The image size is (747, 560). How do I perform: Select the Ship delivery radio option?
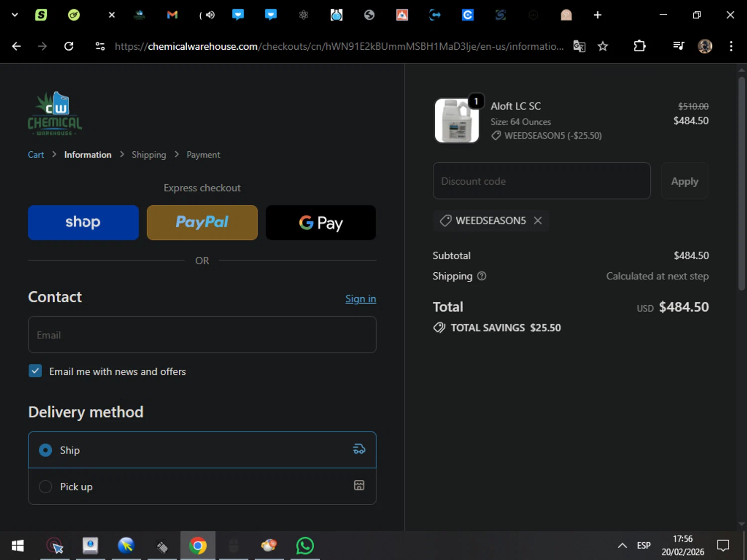[45, 450]
